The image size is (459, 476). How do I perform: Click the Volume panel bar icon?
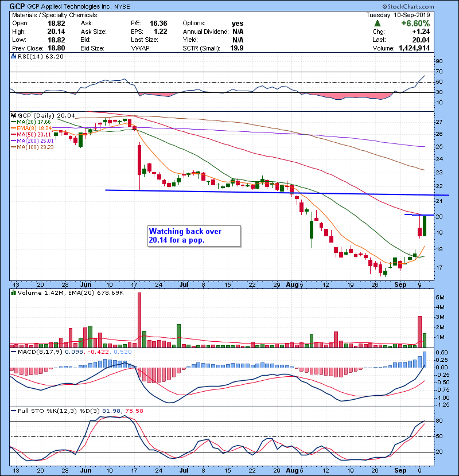13,292
